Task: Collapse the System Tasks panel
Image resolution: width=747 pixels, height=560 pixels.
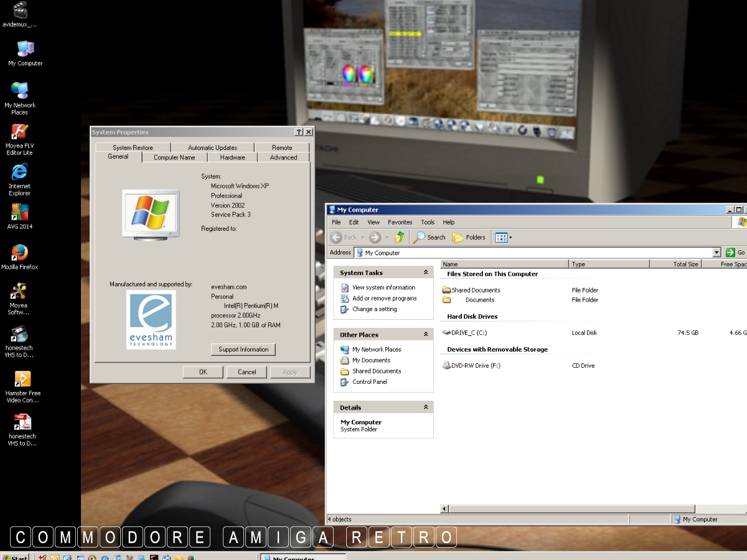Action: (426, 273)
